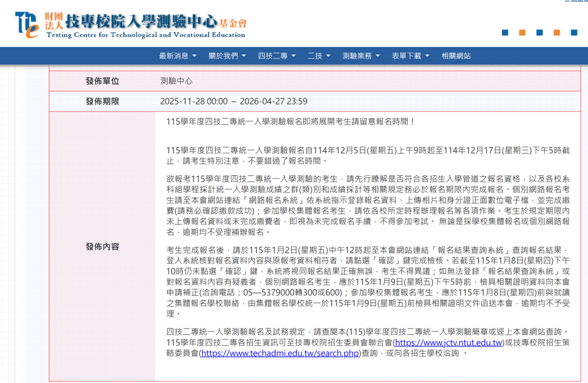
Task: Click the TCTE logo icon
Action: (x=27, y=24)
